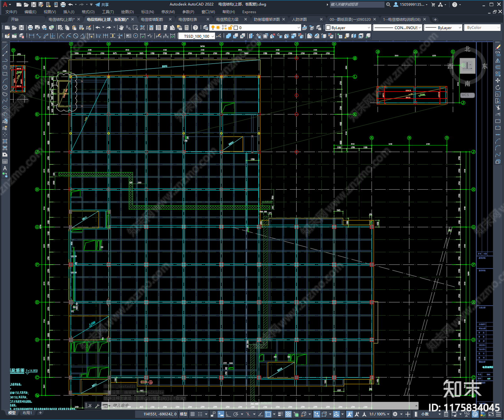504x420 pixels.
Task: Select the Circle draw tool
Action: 5,87
